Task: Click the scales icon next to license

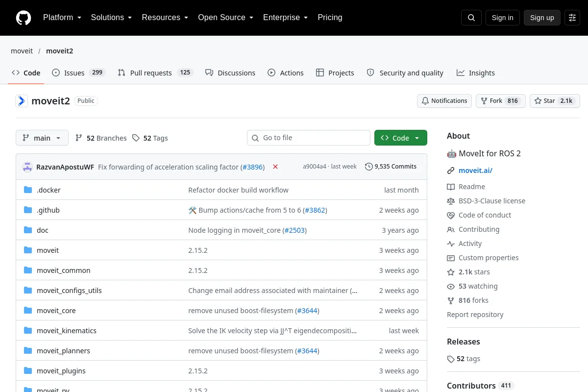Action: 451,201
